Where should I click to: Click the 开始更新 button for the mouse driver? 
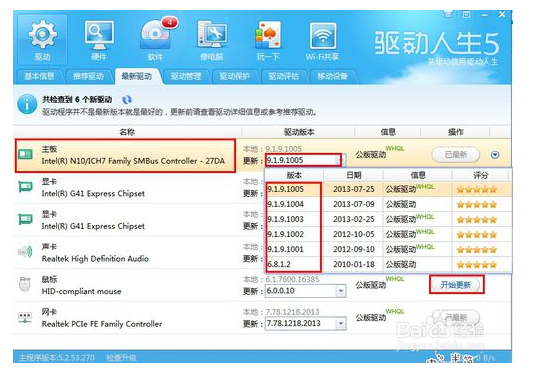coord(456,285)
